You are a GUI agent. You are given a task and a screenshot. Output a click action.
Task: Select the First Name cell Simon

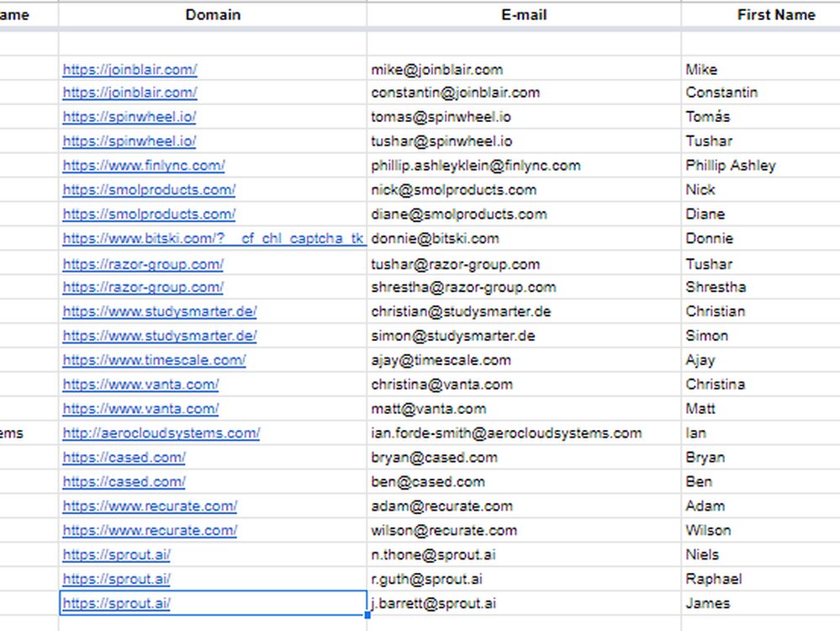coord(761,337)
